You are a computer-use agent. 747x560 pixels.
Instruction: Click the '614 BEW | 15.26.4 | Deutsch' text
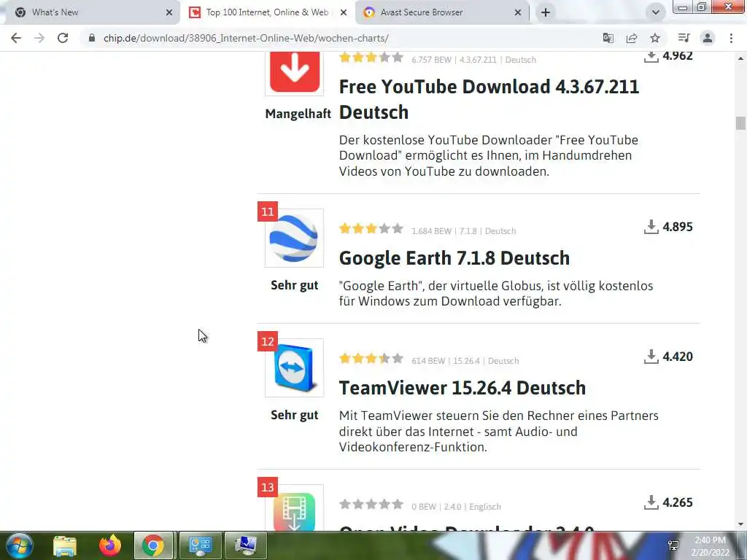465,361
